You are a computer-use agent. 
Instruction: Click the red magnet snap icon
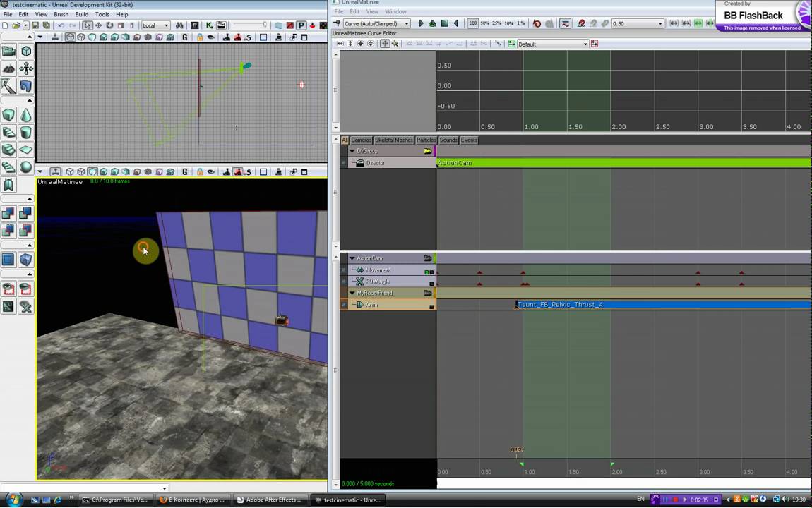pos(581,23)
